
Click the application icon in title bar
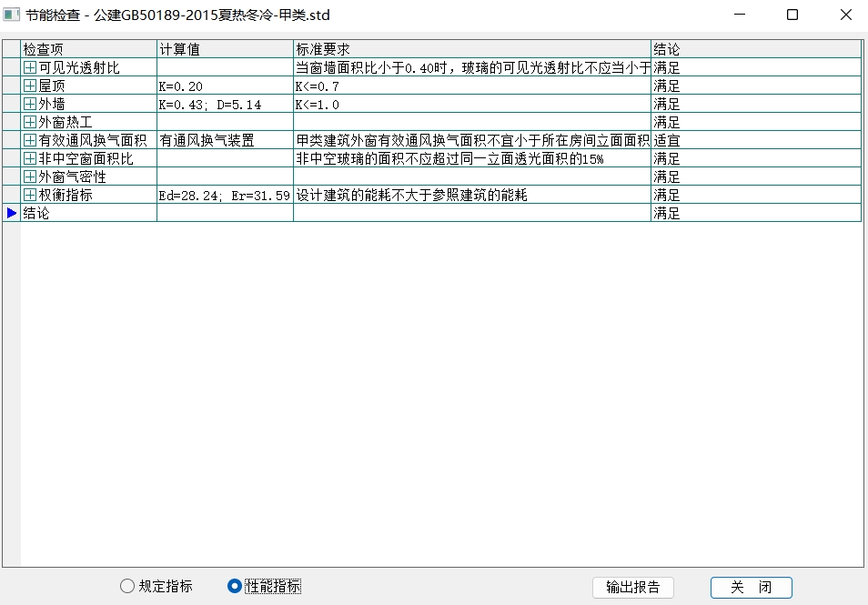12,15
